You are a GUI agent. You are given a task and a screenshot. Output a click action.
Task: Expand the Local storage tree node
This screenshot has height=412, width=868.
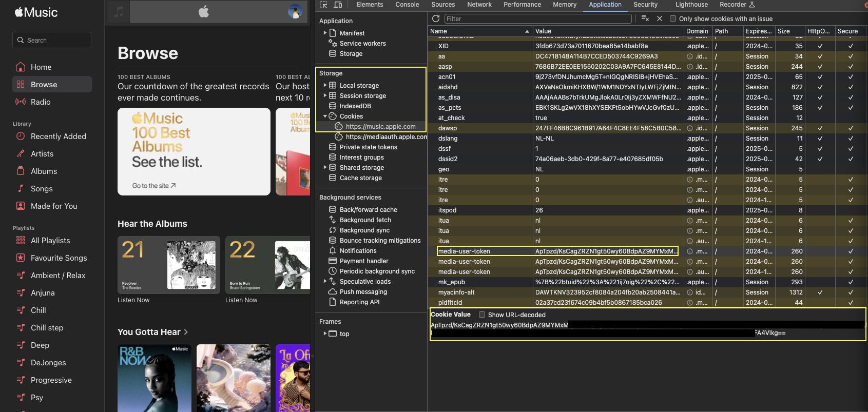pos(325,85)
